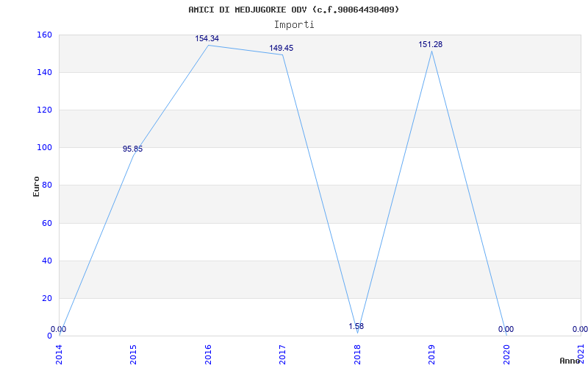
Task: Click the 80 y-axis tick label
Action: [47, 185]
